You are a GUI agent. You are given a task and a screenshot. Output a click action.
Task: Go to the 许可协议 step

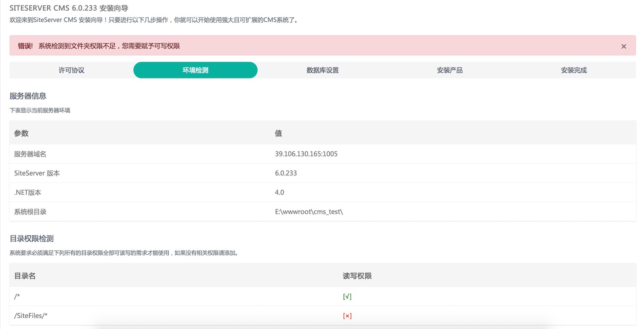coord(72,70)
